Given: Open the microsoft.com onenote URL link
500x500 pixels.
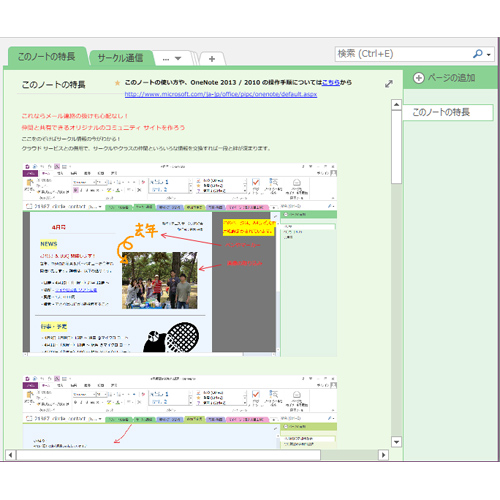Looking at the screenshot, I should pyautogui.click(x=221, y=94).
